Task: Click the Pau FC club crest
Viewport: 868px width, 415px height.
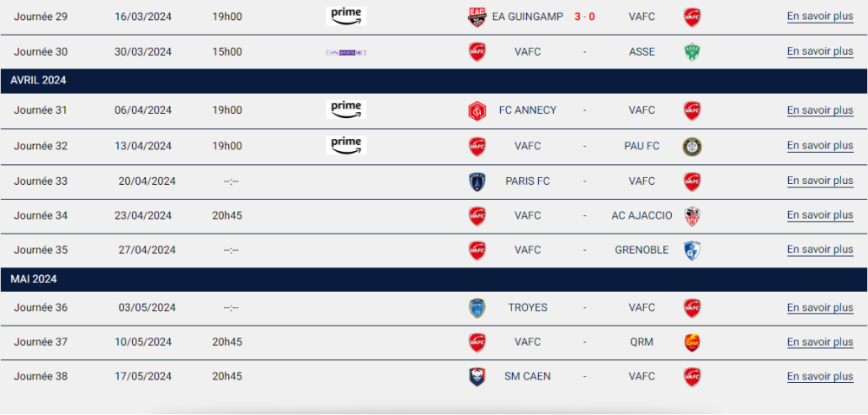Action: tap(692, 146)
